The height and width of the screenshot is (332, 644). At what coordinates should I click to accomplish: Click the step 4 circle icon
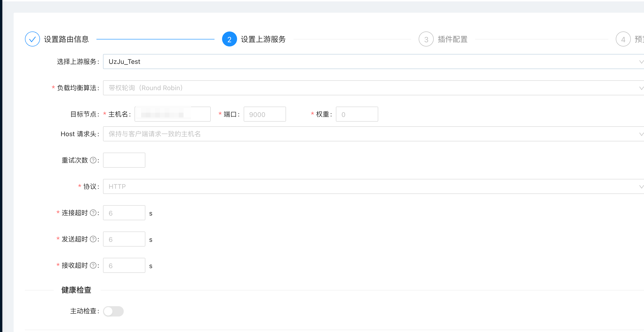(623, 39)
